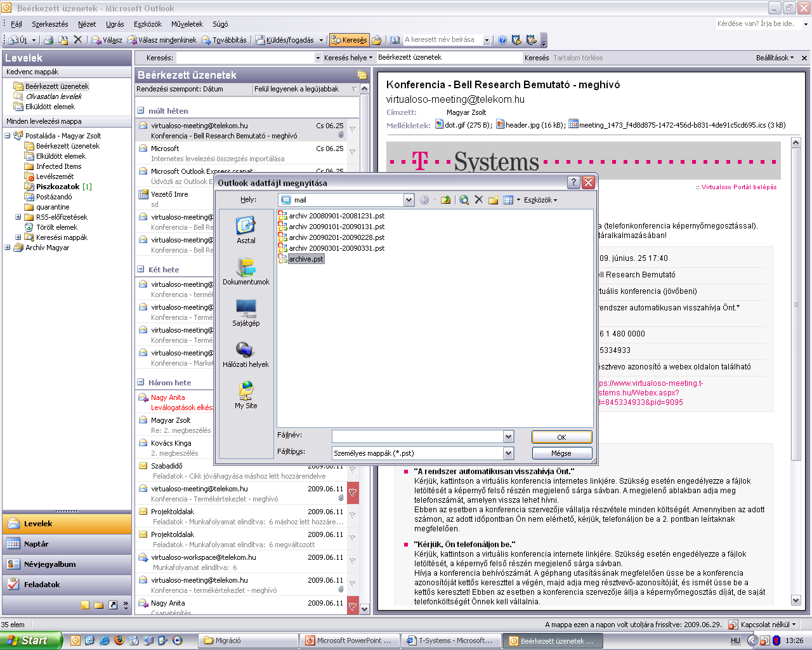Switch to Feladatok in navigation pane

pos(67,585)
